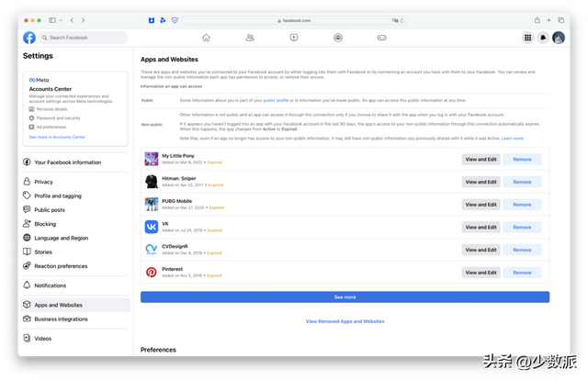Remove the VK app
This screenshot has height=380, width=588.
point(522,227)
